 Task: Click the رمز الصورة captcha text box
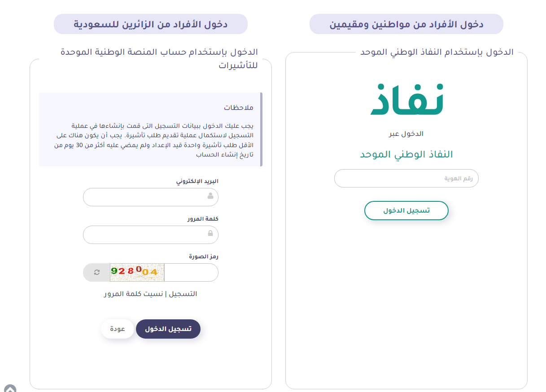tap(191, 272)
